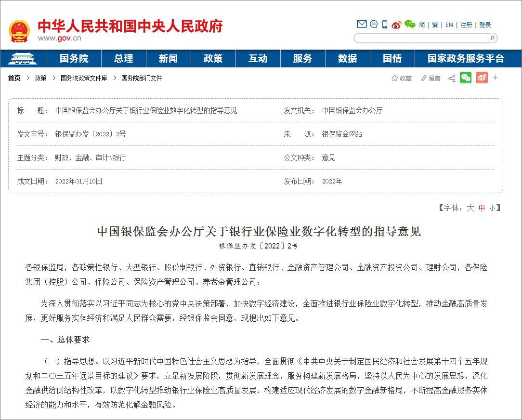
Task: Click the topic value 财政、金融、审计\银行
Action: 91,157
